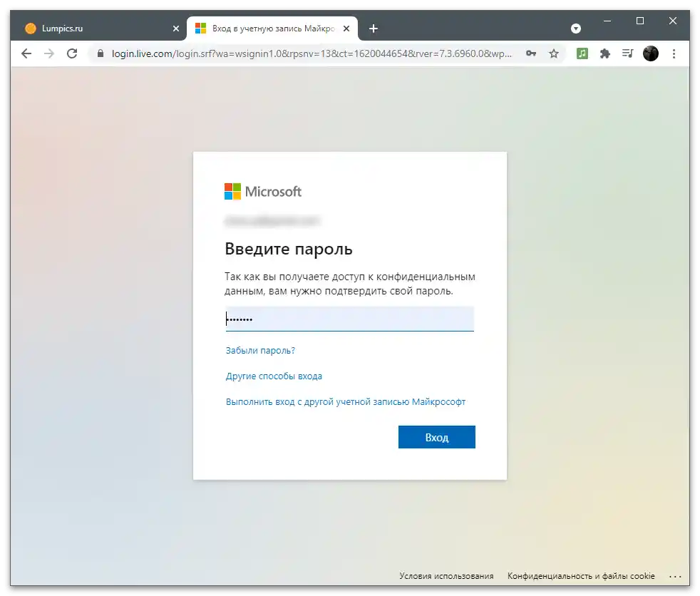This screenshot has height=596, width=700.
Task: Open the Chrome profile avatar
Action: (x=650, y=53)
